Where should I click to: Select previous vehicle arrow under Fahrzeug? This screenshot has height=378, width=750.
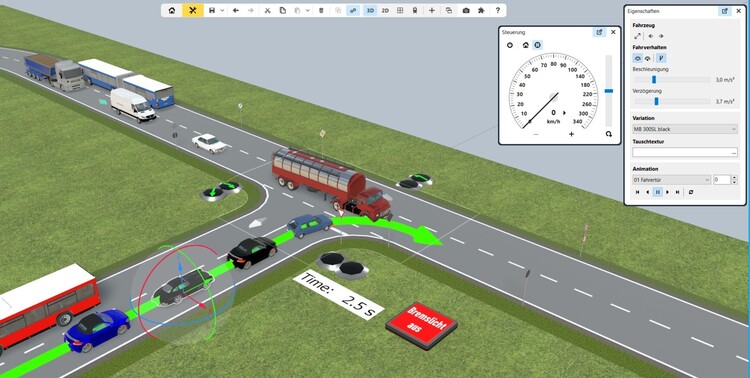651,36
